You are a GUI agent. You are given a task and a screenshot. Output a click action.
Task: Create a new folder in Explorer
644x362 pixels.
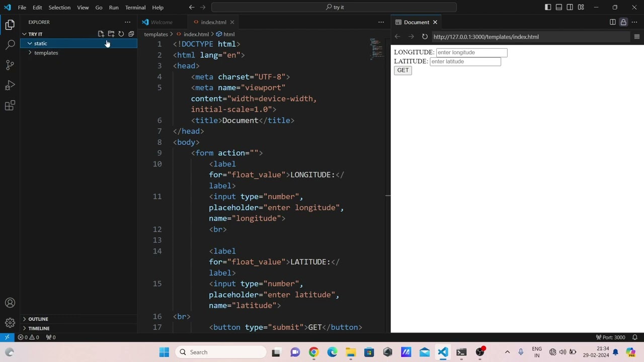click(x=111, y=34)
